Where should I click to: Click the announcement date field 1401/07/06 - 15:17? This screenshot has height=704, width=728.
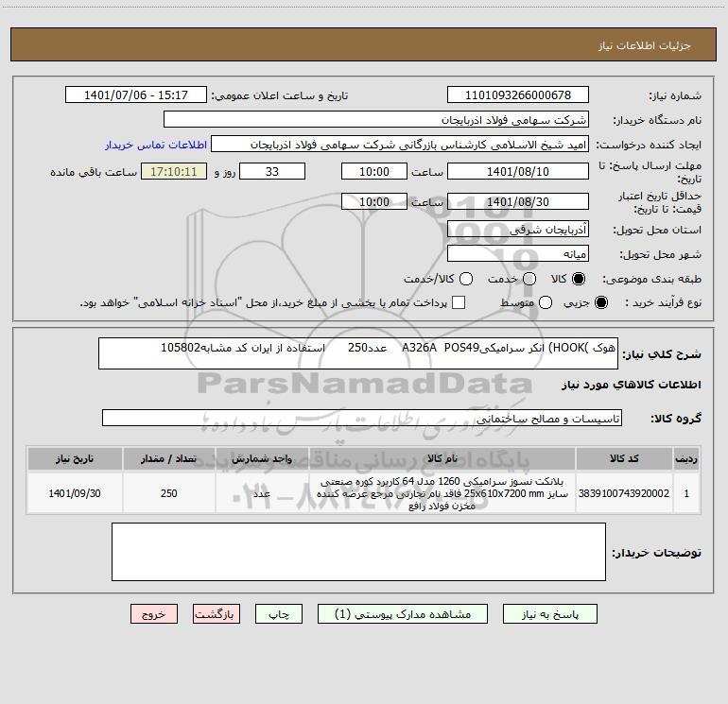click(x=136, y=94)
